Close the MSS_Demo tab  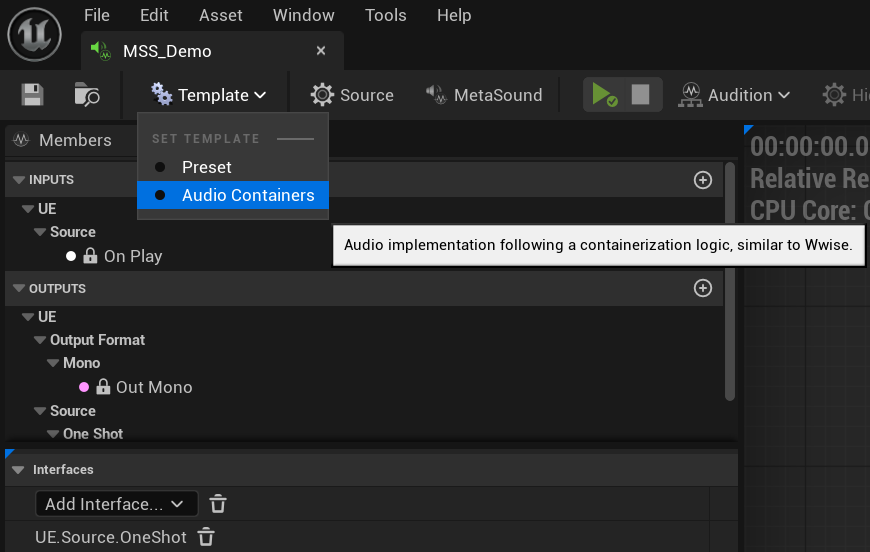point(321,50)
